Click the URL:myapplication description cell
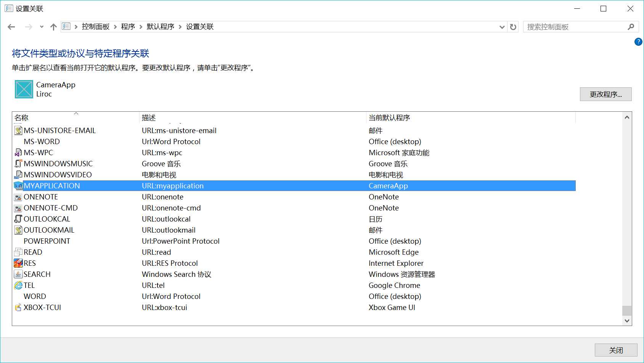 click(x=173, y=186)
